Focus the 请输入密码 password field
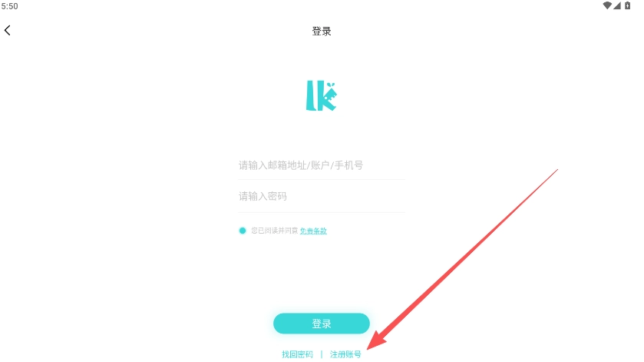 pyautogui.click(x=322, y=197)
